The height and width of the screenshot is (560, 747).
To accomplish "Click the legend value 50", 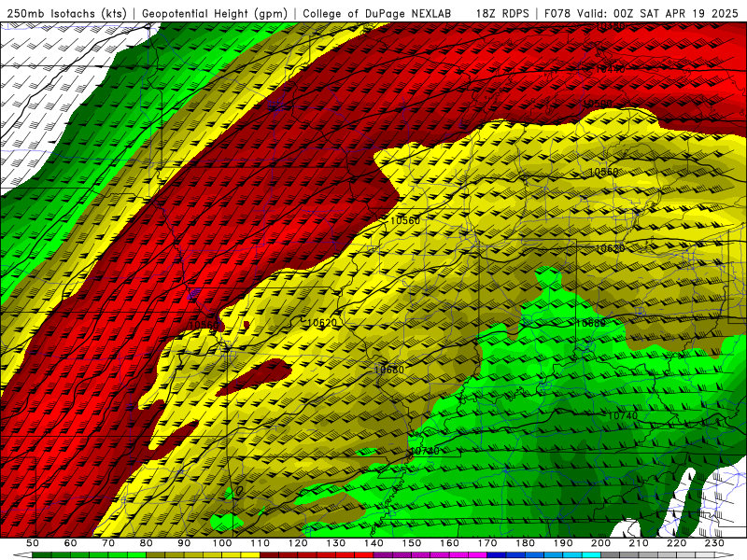I will [33, 543].
